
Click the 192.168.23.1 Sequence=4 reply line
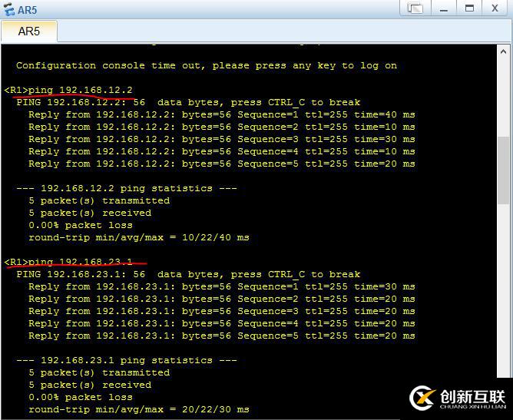pos(222,323)
